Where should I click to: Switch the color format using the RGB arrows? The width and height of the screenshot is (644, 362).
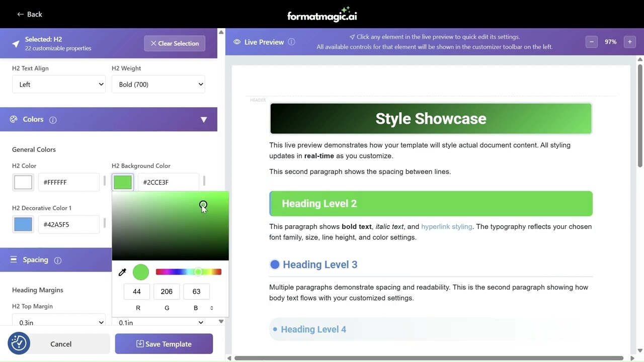click(x=212, y=308)
